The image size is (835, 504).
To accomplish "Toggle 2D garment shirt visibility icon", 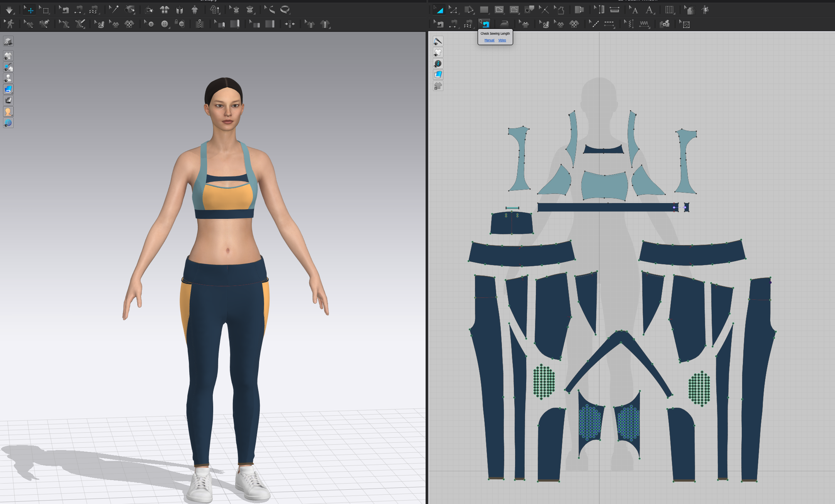I will (x=438, y=52).
